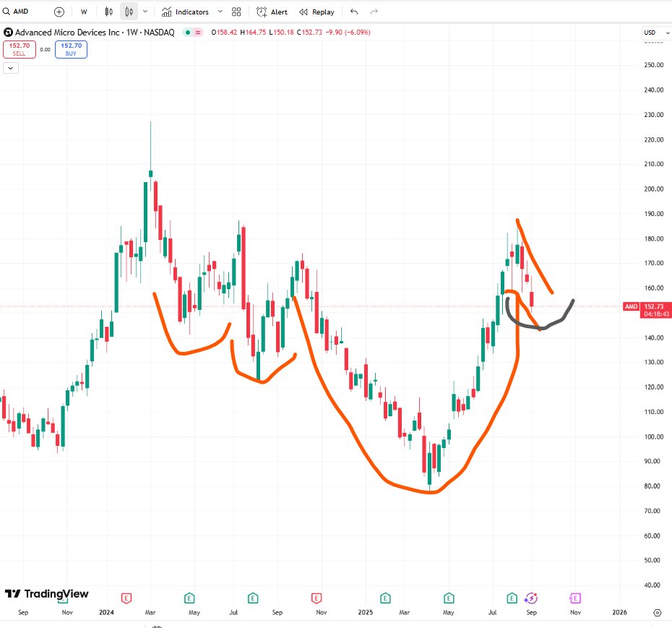
Task: Expand the chart style dropdown arrow
Action: (x=145, y=12)
